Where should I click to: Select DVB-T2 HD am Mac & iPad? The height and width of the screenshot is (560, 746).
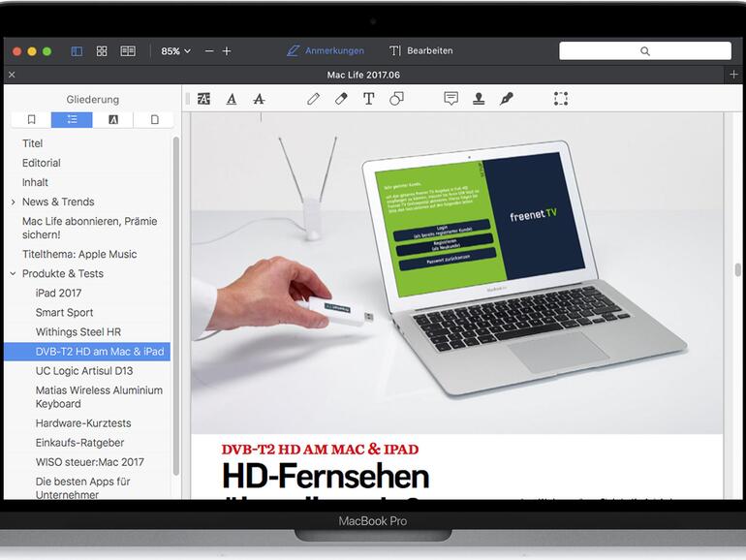pos(87,352)
